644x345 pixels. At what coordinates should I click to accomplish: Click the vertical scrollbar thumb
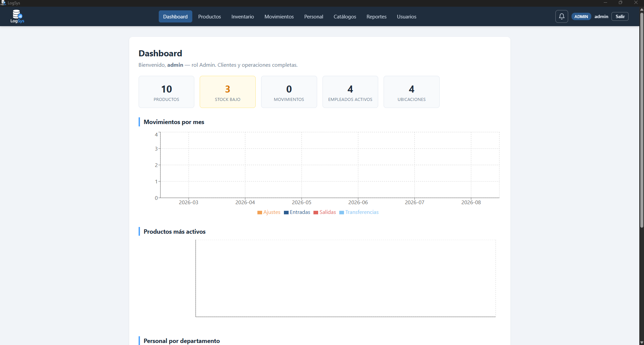click(x=642, y=120)
